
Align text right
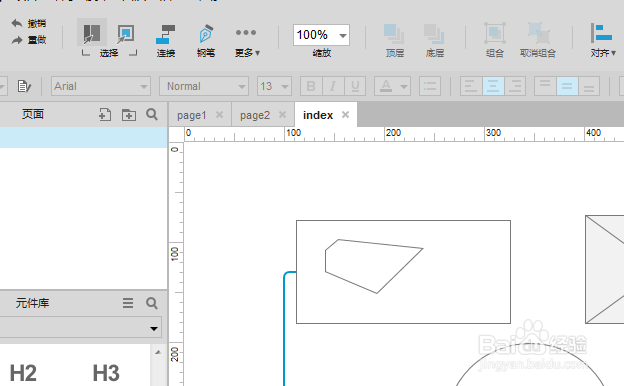point(515,86)
